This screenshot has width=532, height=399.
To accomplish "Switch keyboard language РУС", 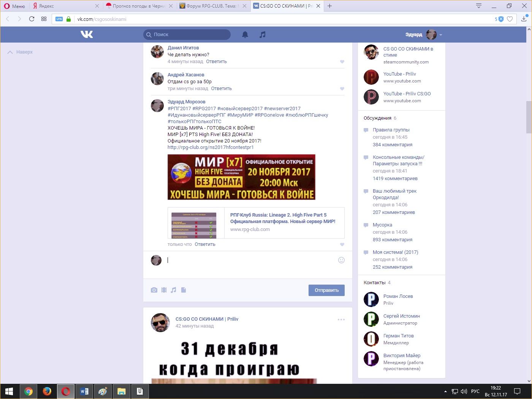I will click(x=475, y=391).
